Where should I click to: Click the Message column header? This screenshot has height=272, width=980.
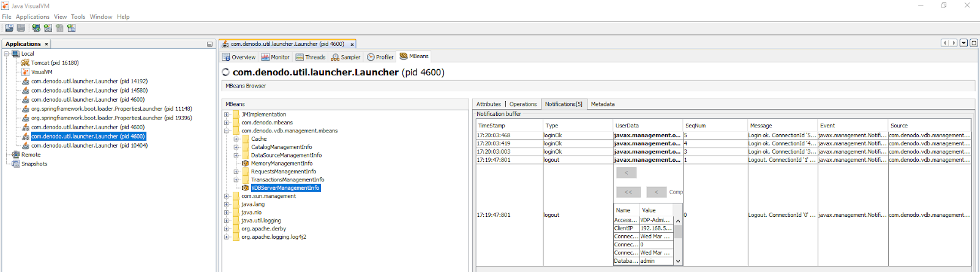782,126
